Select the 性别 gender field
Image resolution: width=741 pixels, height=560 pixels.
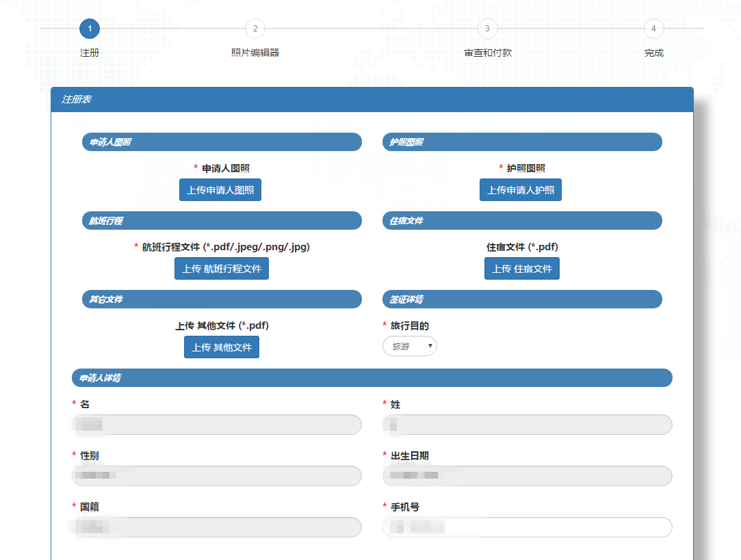pyautogui.click(x=216, y=476)
